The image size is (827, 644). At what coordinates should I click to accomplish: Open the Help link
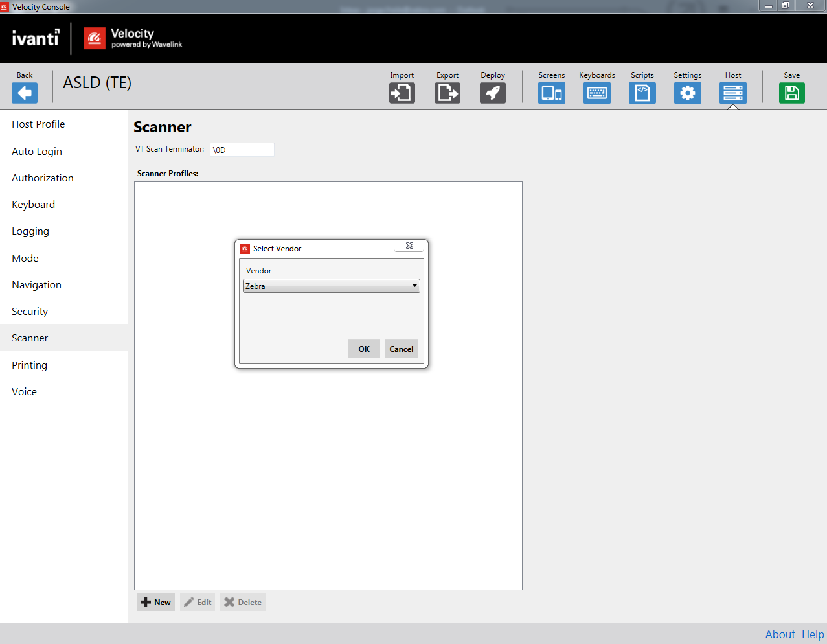coord(813,634)
